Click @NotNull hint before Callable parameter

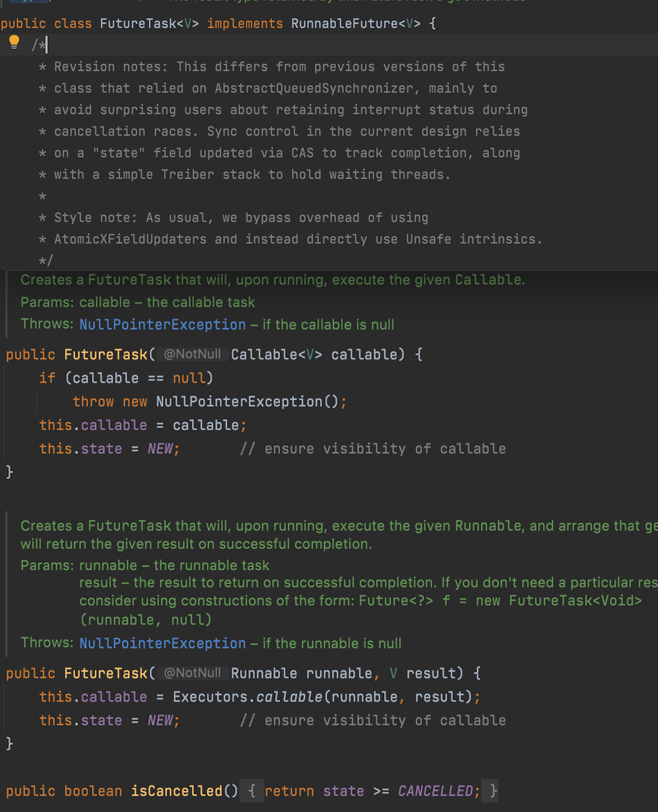192,355
